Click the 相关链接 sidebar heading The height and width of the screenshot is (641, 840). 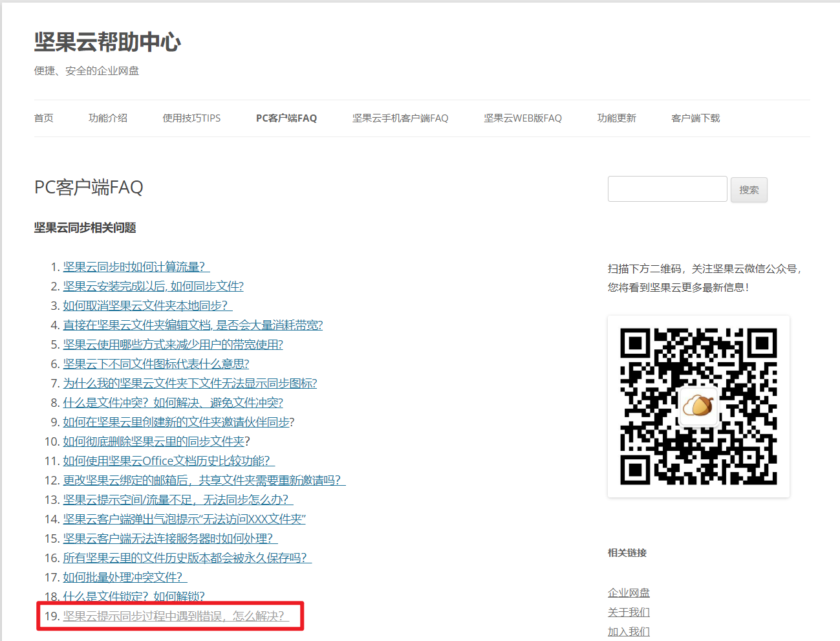point(627,553)
